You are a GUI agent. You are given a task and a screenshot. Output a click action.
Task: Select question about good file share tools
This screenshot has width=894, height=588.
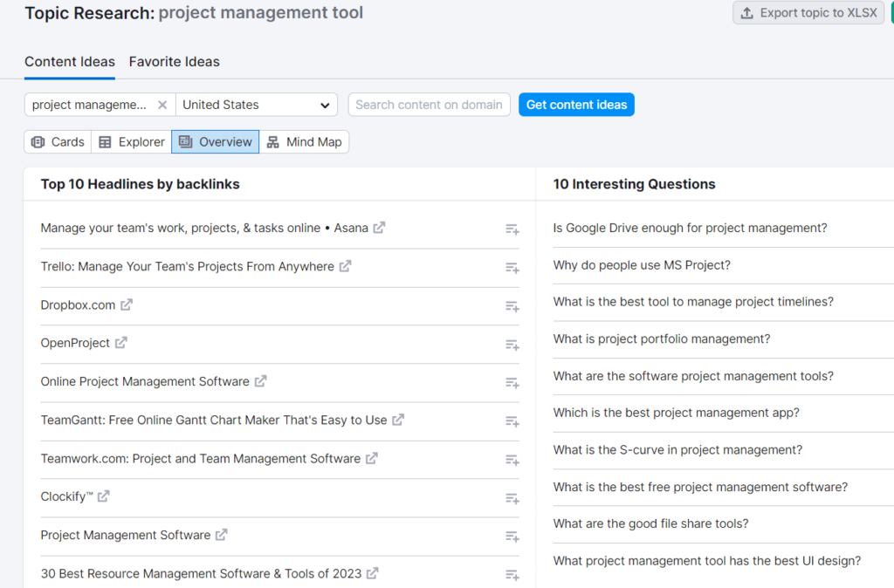650,523
